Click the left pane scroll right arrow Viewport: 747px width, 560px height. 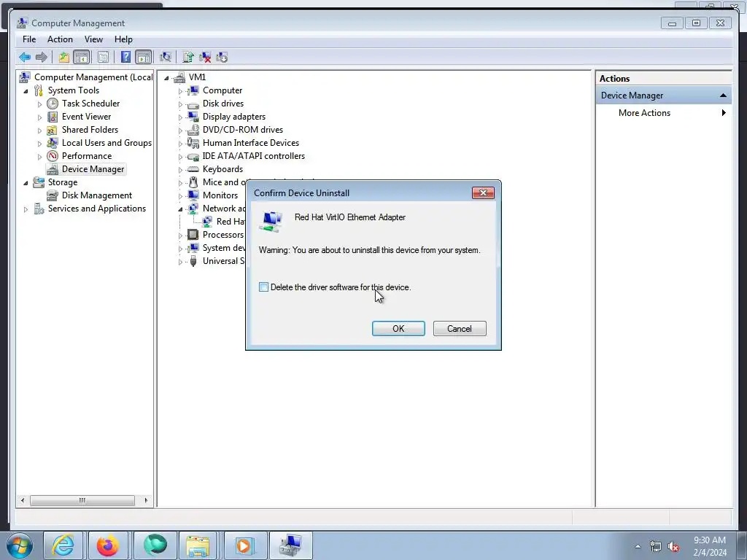pyautogui.click(x=146, y=500)
